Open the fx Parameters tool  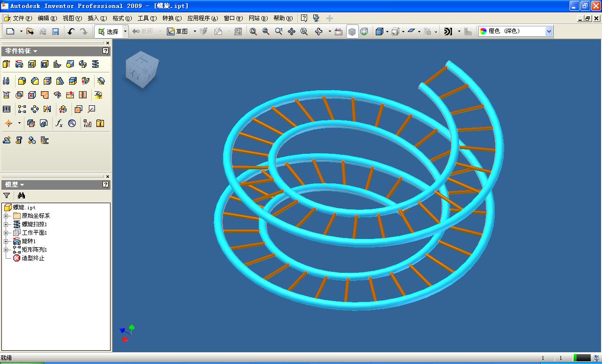(x=59, y=123)
